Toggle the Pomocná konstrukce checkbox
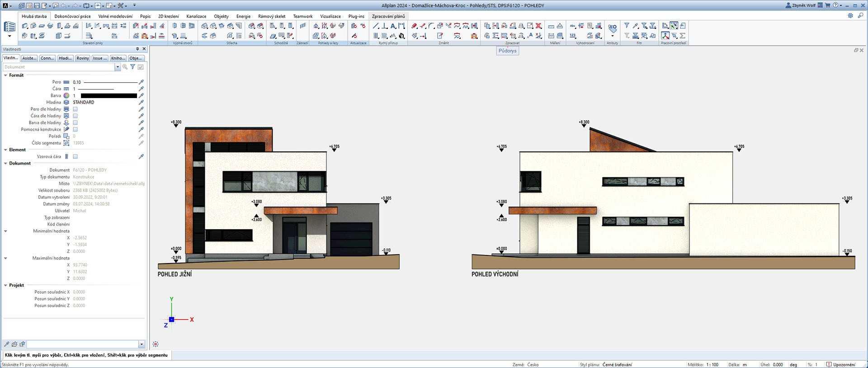The height and width of the screenshot is (368, 868). (75, 130)
